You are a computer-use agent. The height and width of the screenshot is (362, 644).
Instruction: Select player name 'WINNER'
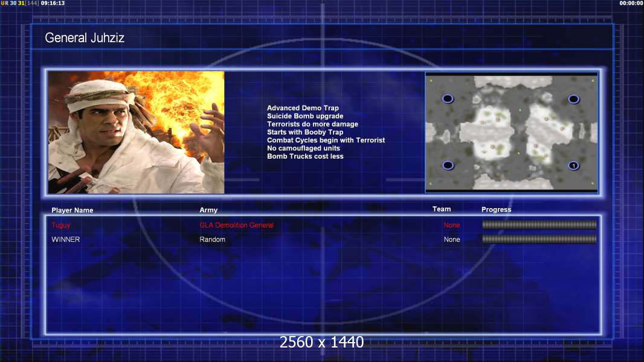[66, 240]
